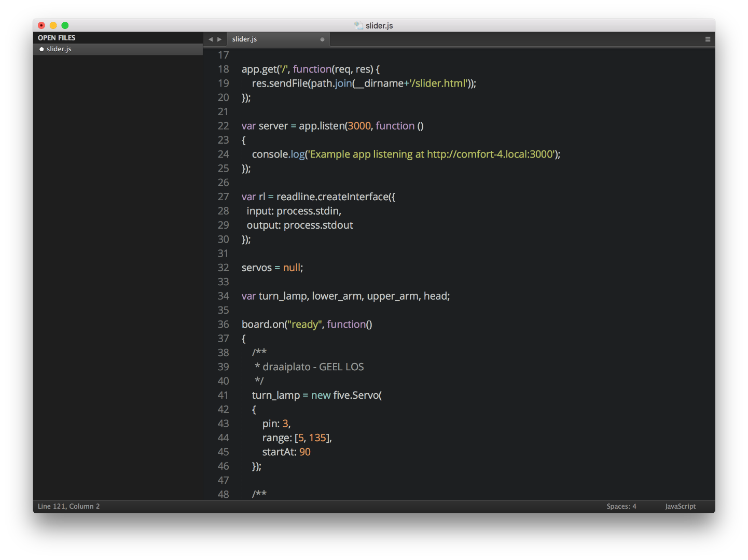Screen dimensions: 748x560
Task: Select slider.js in Open Files sidebar
Action: click(118, 49)
